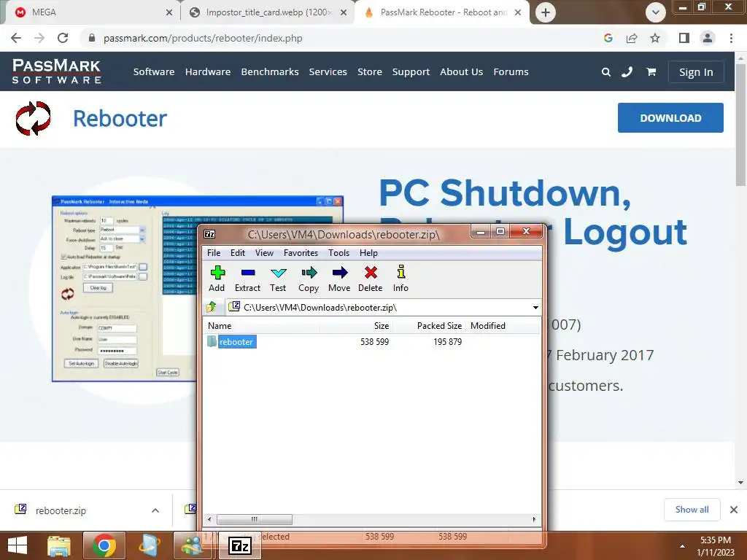
Task: Open the Benchmarks nav link
Action: click(270, 72)
